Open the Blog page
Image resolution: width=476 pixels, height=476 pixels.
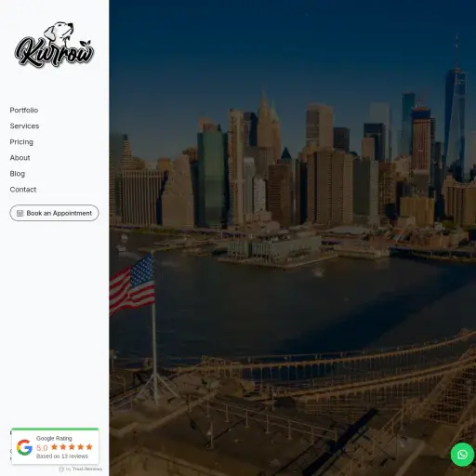coord(18,174)
